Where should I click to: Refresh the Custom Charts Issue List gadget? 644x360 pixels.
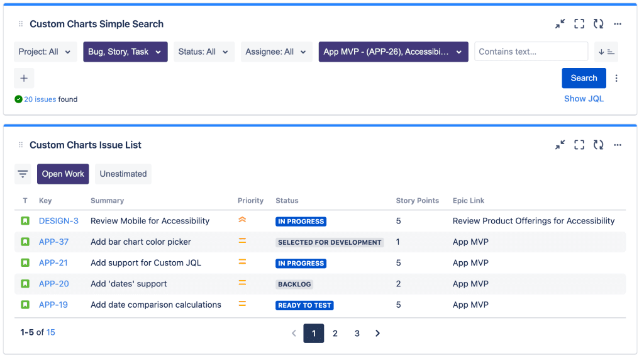[598, 145]
